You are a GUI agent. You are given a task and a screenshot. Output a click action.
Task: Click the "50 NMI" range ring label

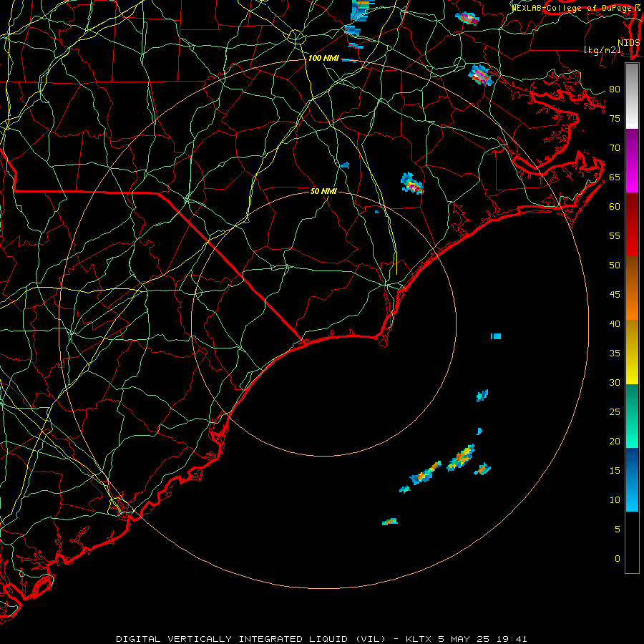pyautogui.click(x=323, y=191)
